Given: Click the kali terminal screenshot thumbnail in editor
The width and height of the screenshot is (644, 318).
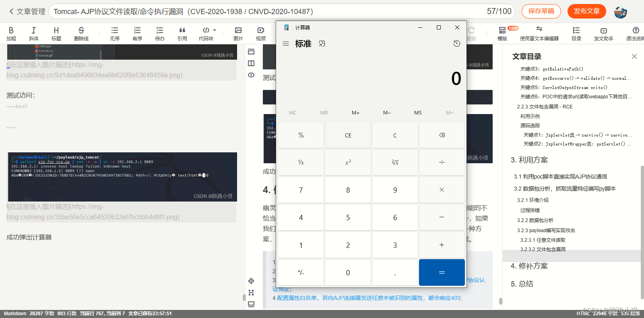Looking at the screenshot, I should click(122, 177).
